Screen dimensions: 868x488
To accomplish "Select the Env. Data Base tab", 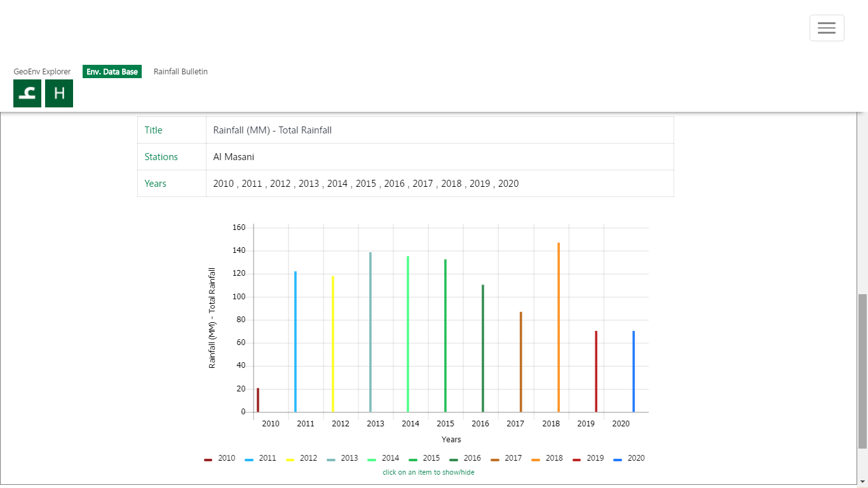I will click(x=112, y=72).
